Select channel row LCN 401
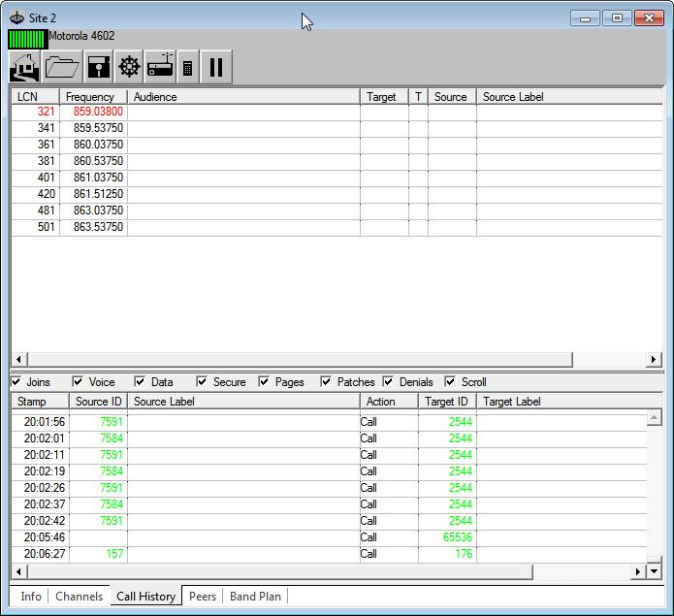 tap(337, 178)
